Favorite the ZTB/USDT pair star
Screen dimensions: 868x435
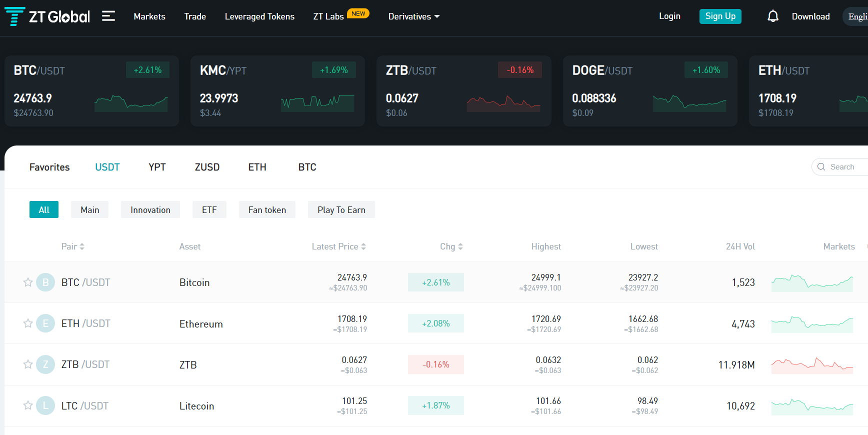(x=28, y=364)
